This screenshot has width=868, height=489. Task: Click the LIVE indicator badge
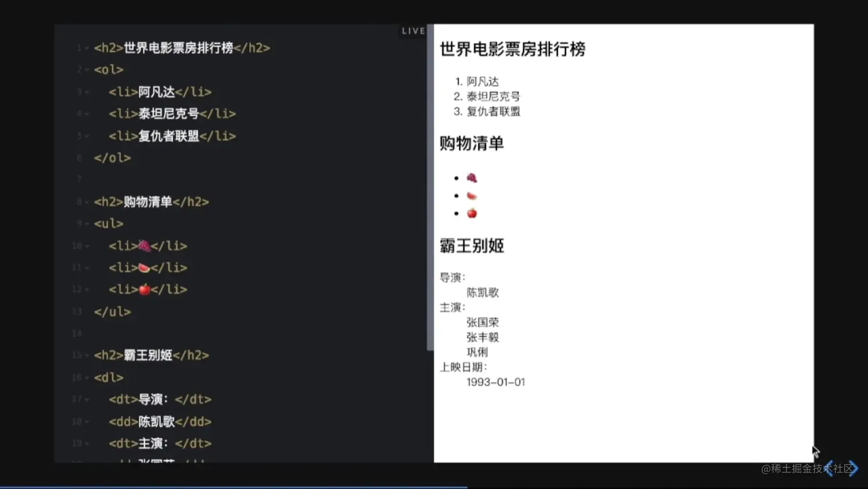413,31
